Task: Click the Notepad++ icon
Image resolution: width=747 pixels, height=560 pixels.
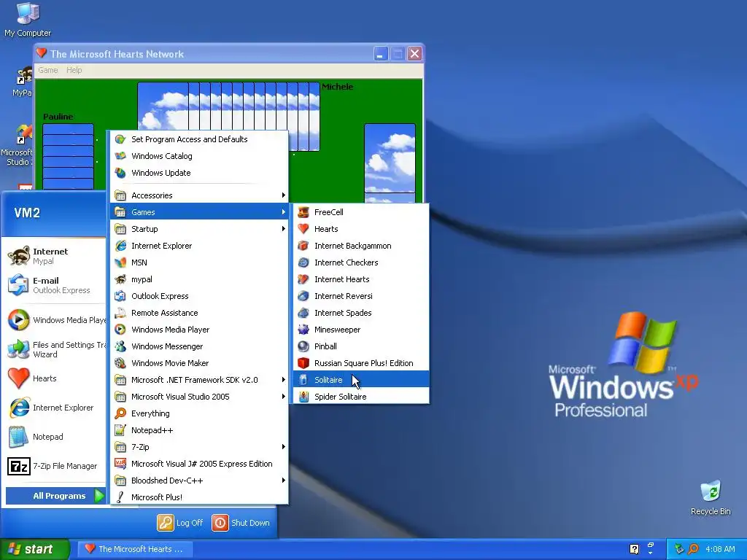Action: 120,430
